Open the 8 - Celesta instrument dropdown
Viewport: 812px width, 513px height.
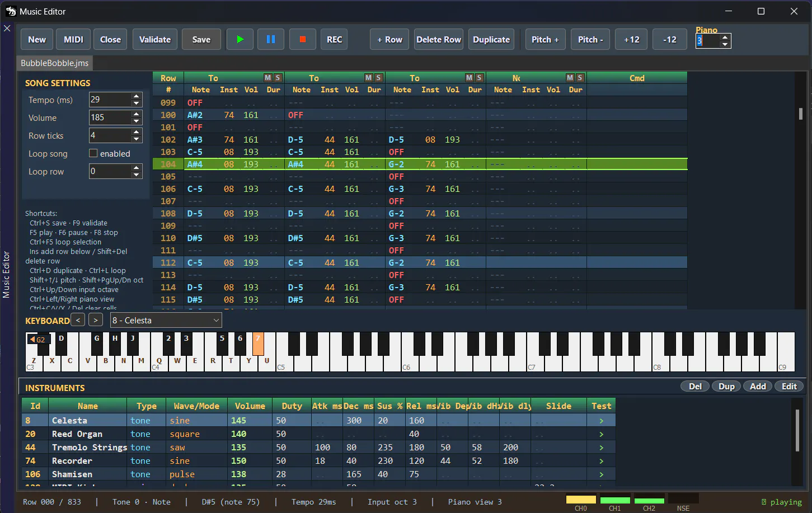pos(166,321)
